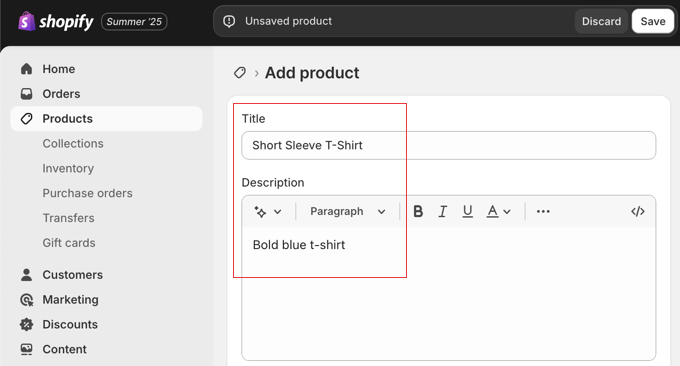The image size is (680, 366).
Task: Expand the AI generate dropdown arrow
Action: pyautogui.click(x=278, y=212)
